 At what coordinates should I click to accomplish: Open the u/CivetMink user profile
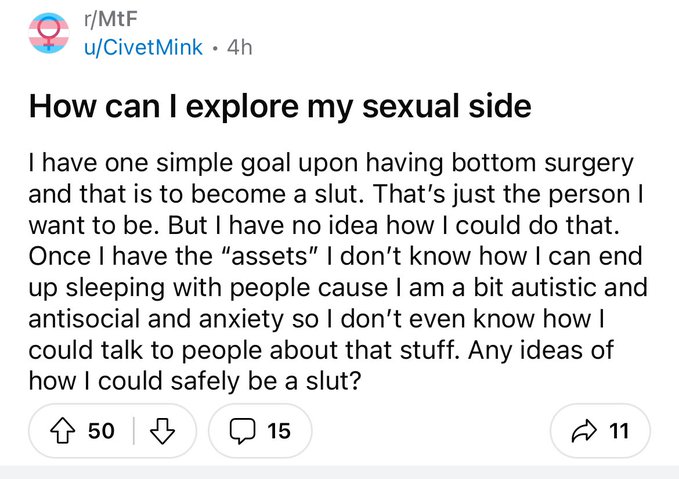[x=144, y=47]
